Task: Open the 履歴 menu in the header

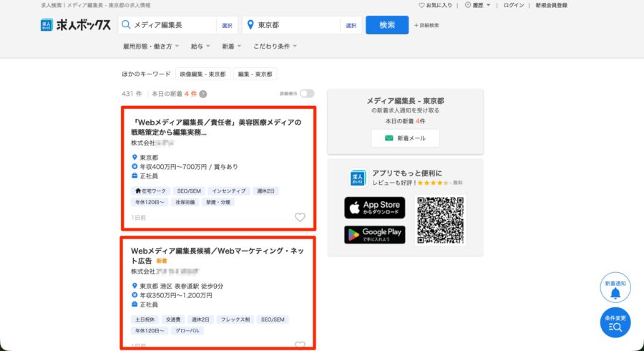Action: point(477,5)
